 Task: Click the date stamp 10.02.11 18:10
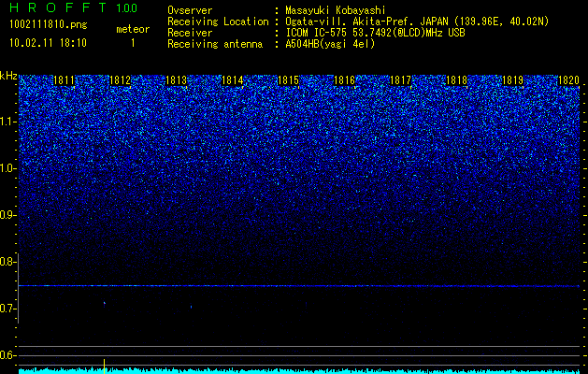(x=48, y=43)
